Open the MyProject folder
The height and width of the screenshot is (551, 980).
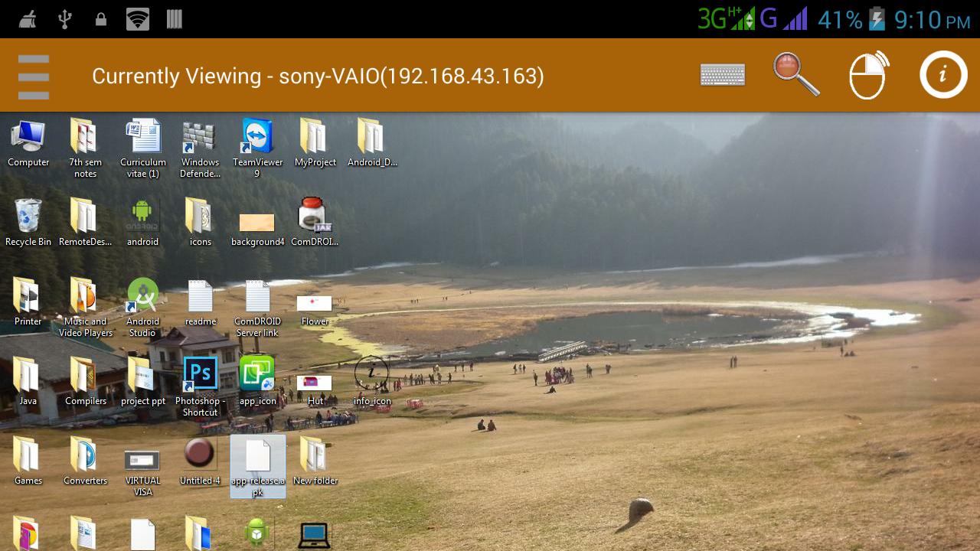tap(315, 138)
